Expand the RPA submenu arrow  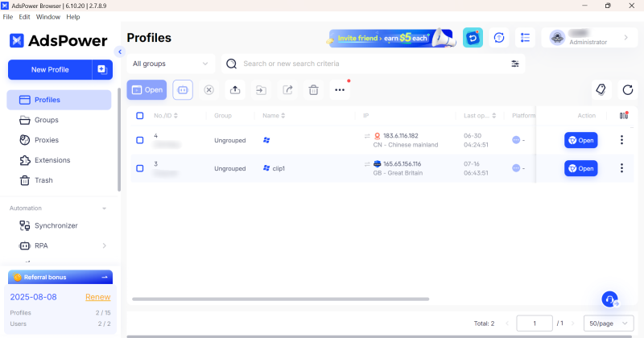click(x=105, y=245)
